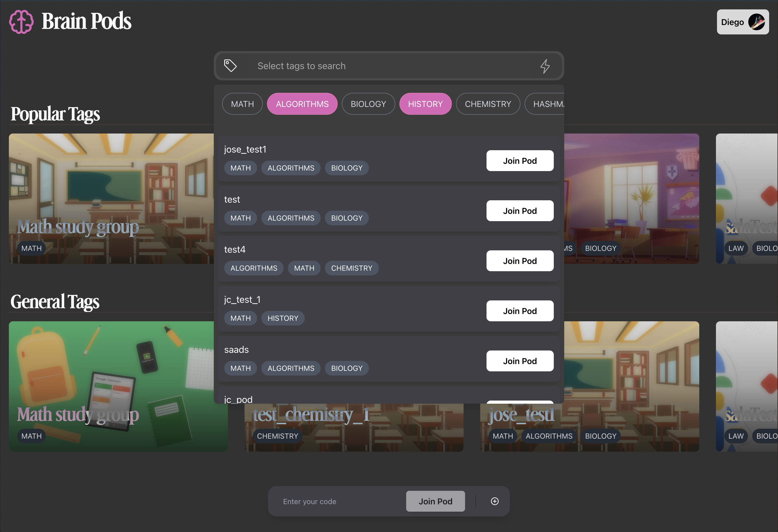The width and height of the screenshot is (778, 532).
Task: Join the saads pod
Action: pyautogui.click(x=520, y=361)
